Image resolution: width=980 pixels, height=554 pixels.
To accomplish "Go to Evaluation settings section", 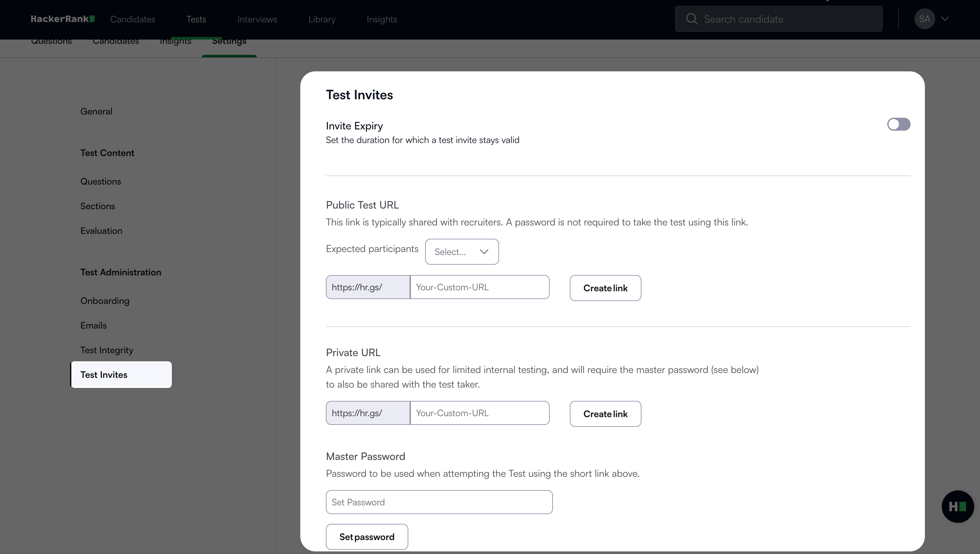I will (x=101, y=231).
